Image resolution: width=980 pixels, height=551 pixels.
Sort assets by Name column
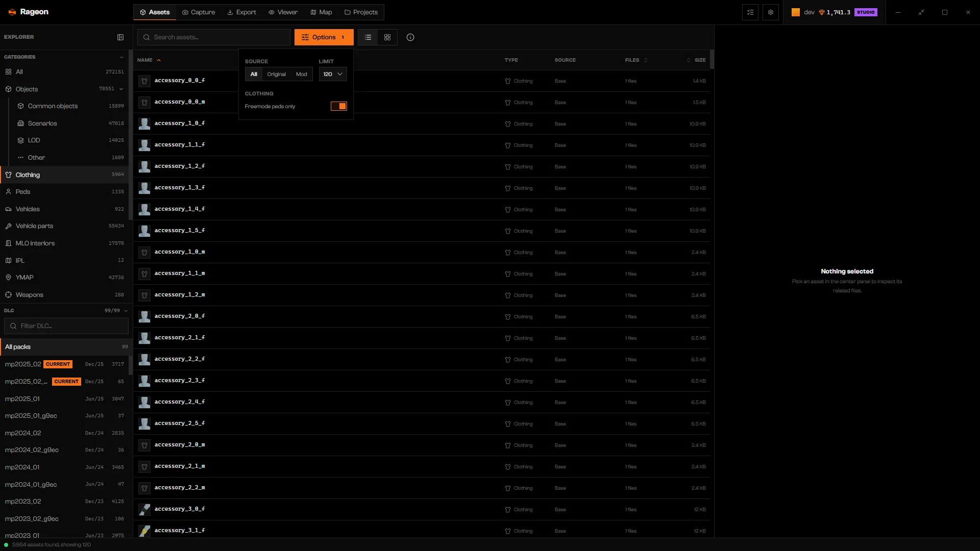click(x=149, y=60)
